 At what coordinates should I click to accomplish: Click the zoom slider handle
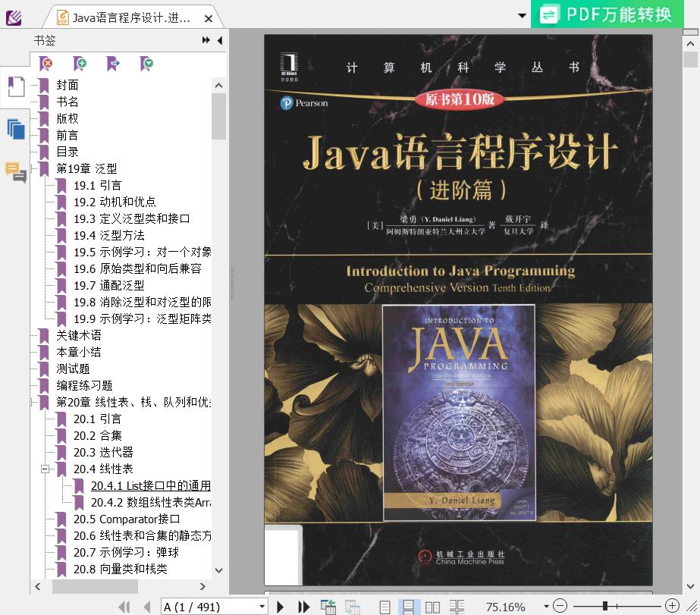605,606
